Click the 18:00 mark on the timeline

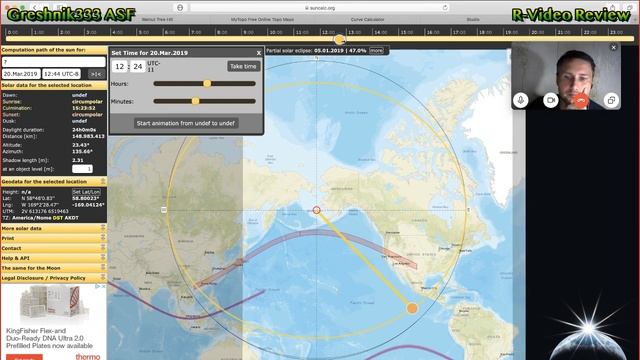tap(485, 32)
